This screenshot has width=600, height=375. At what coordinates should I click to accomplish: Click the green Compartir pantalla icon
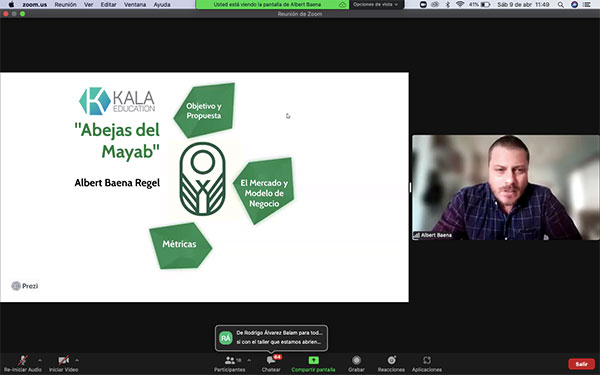click(x=313, y=360)
